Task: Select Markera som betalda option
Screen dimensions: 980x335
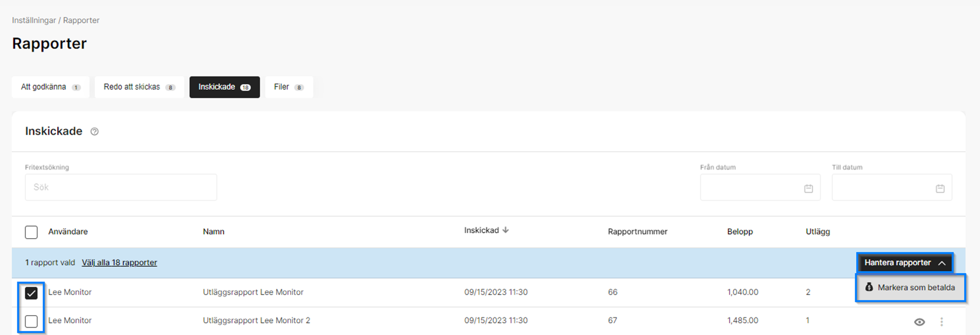Action: (916, 288)
